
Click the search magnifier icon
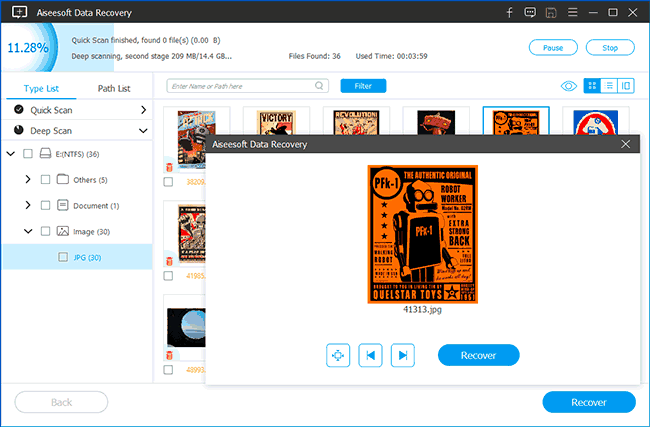point(319,86)
